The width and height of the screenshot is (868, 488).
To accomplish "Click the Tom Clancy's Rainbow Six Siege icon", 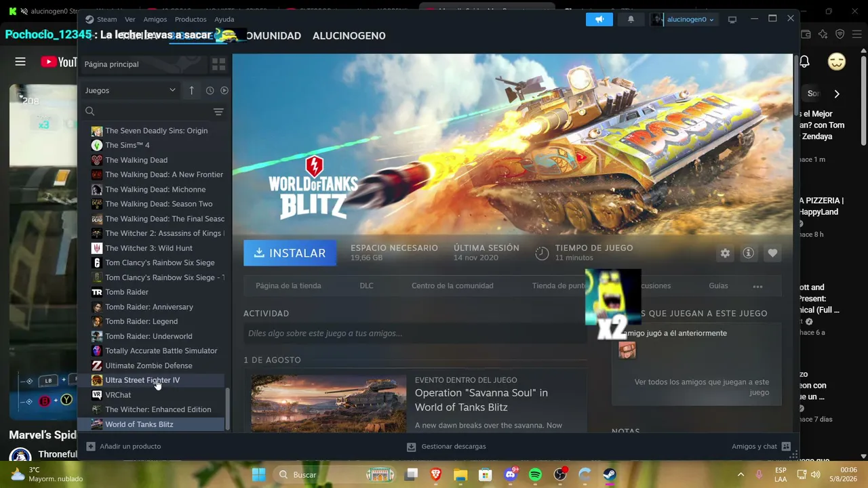I will [x=97, y=263].
